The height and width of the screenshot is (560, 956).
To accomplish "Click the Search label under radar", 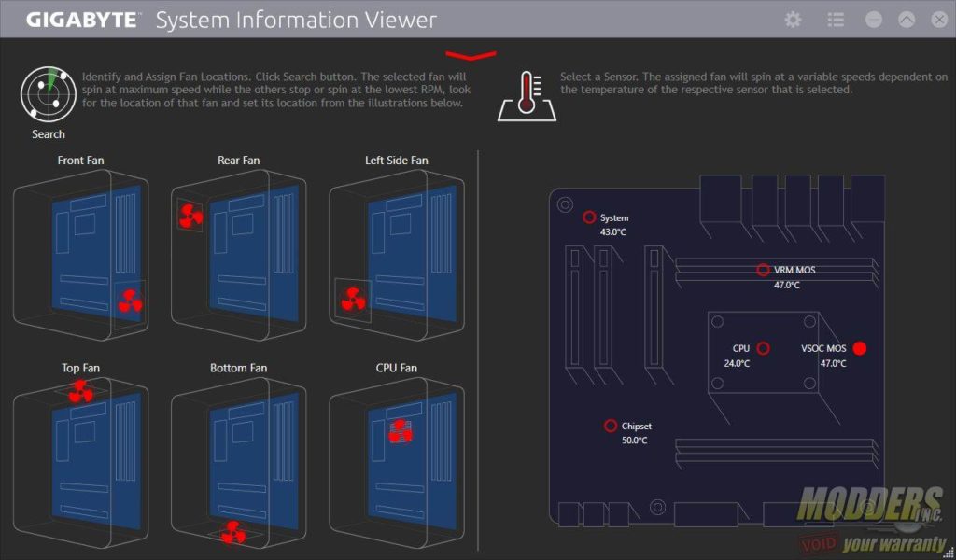I will pos(49,134).
